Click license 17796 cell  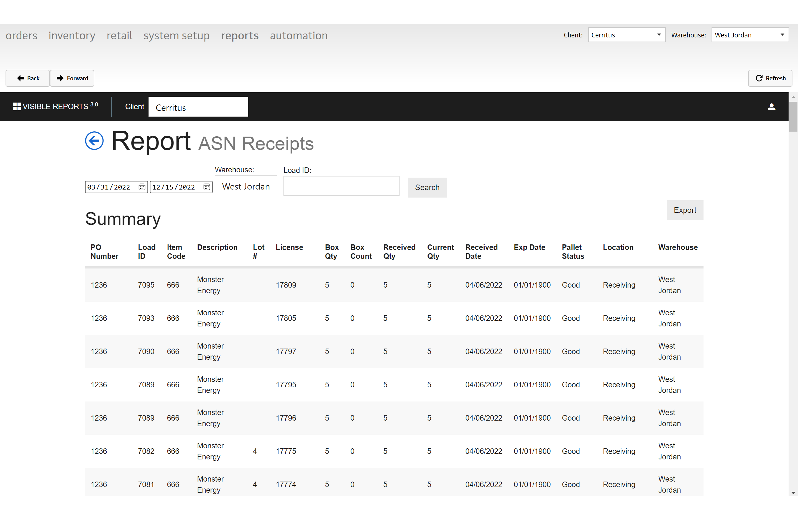pos(286,418)
